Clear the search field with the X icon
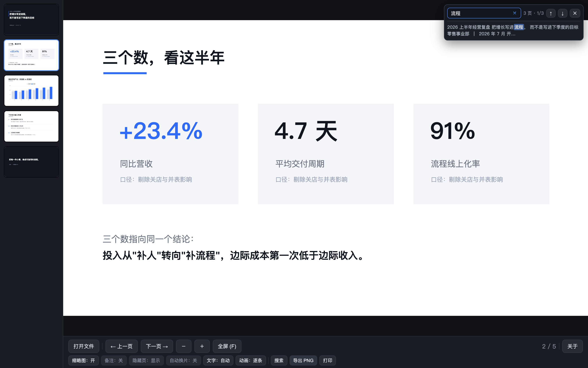588x368 pixels. pos(514,13)
